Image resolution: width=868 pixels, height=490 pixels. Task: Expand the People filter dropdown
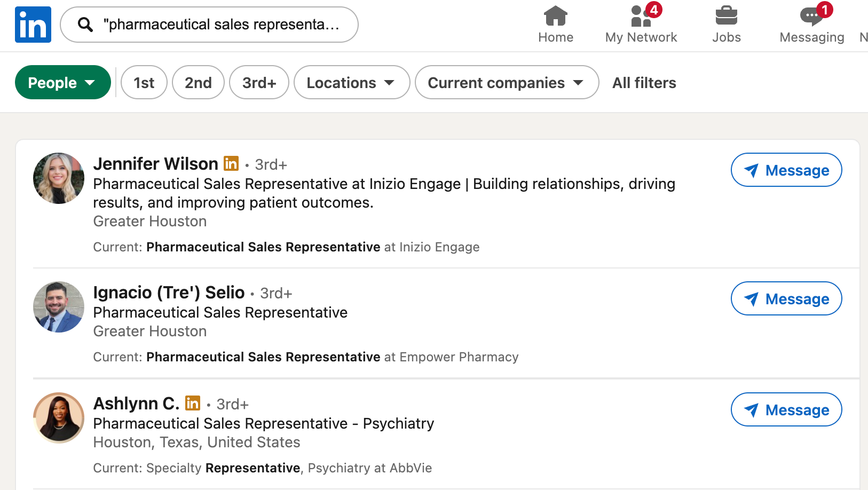[x=62, y=83]
